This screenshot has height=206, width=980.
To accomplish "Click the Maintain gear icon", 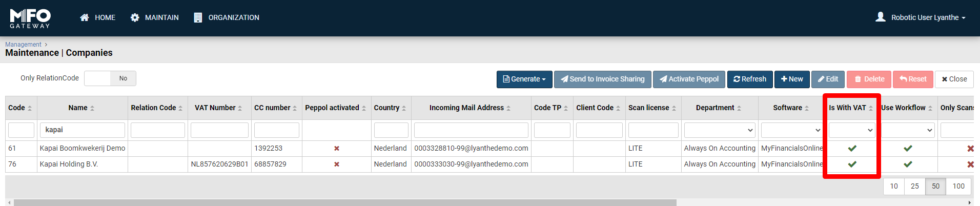I will point(135,17).
